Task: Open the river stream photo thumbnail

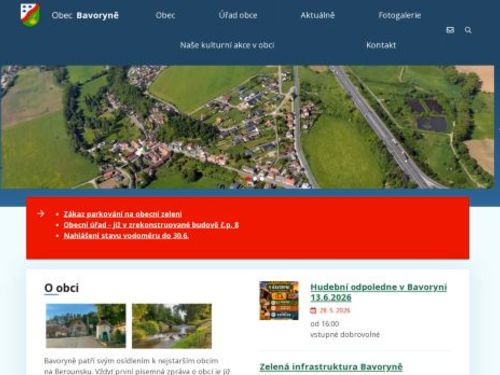Action: (x=172, y=326)
